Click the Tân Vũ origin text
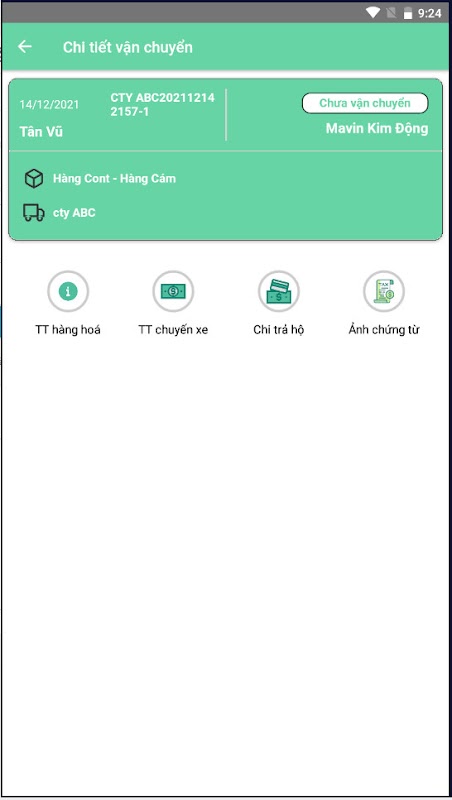Viewport: 452px width, 800px height. coord(41,132)
